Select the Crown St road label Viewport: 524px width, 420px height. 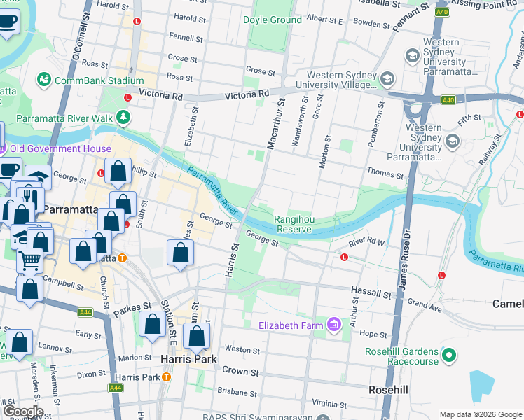240,371
